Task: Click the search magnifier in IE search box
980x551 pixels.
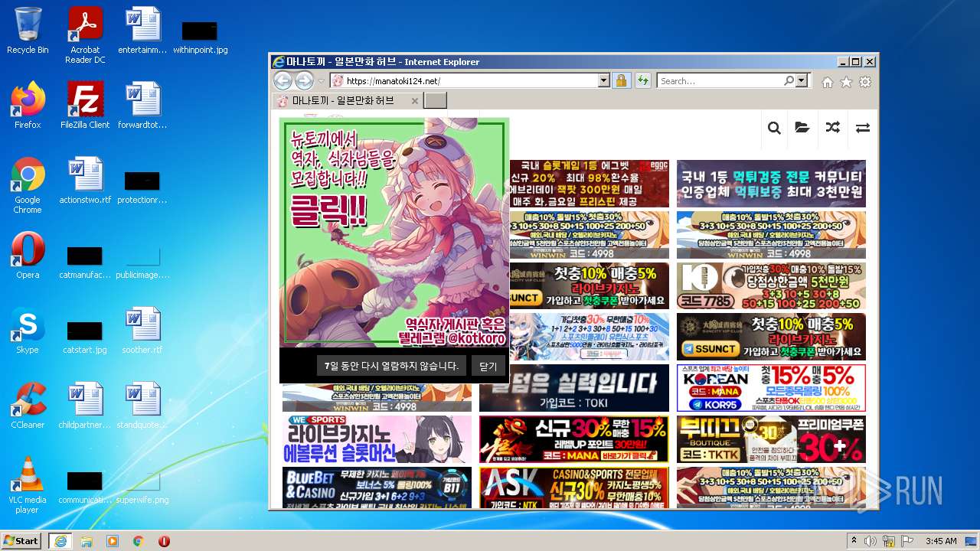Action: (x=789, y=80)
